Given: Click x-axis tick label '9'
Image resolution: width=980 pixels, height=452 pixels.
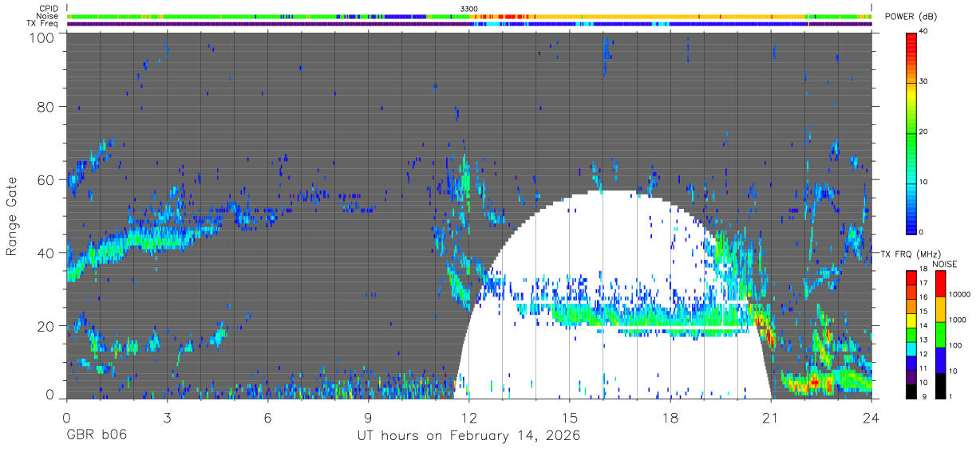Looking at the screenshot, I should 369,417.
